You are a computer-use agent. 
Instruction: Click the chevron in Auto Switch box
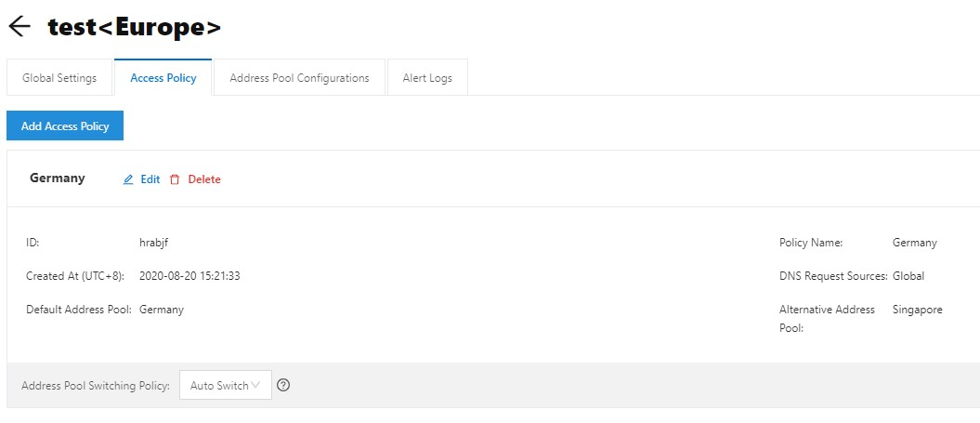coord(255,386)
